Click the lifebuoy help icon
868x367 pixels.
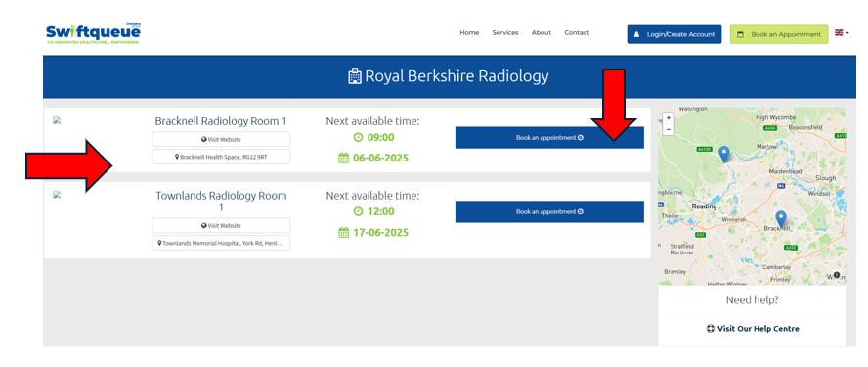[x=711, y=329]
